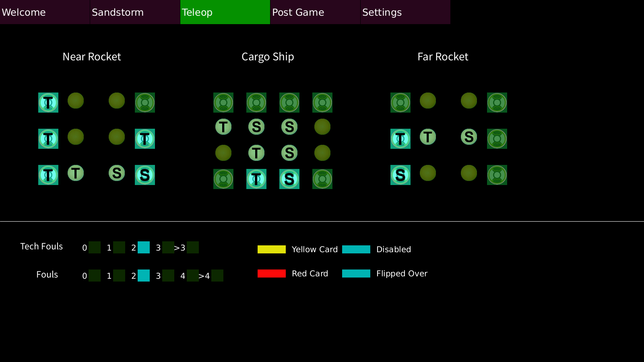644x362 pixels.
Task: Set Fouls count to 3
Action: (168, 276)
